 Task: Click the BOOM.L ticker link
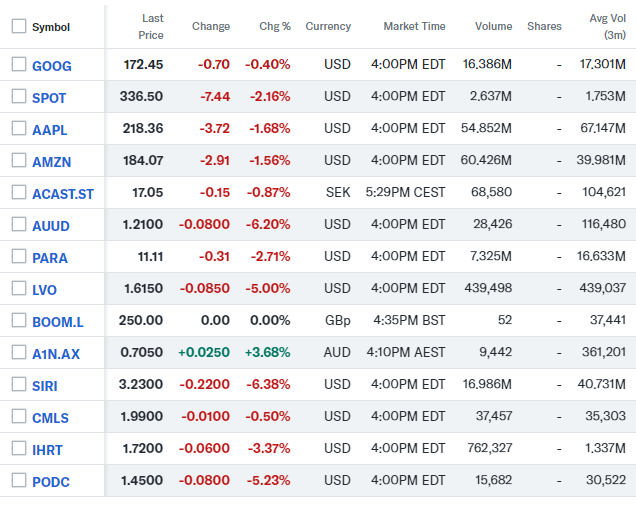point(57,322)
